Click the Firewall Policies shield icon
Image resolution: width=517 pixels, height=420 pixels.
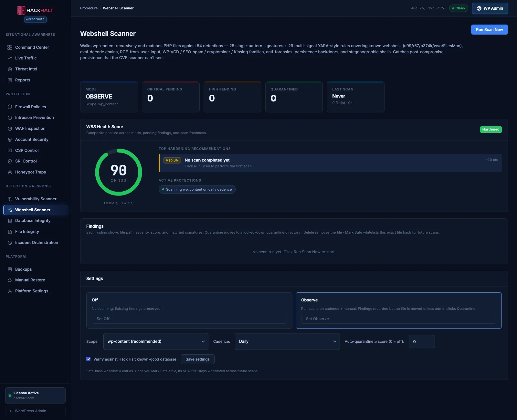[x=10, y=107]
